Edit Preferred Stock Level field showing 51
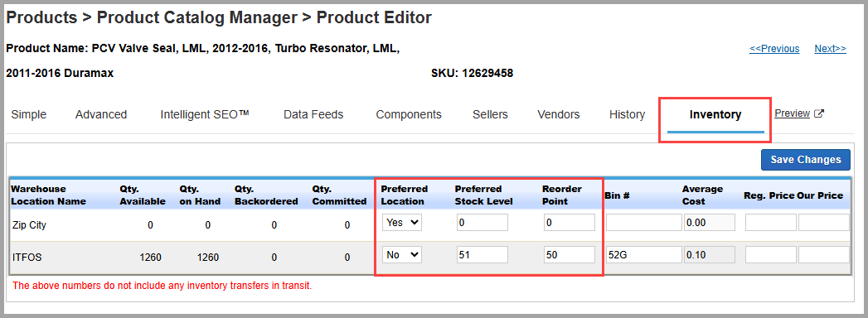868x318 pixels. pyautogui.click(x=482, y=255)
